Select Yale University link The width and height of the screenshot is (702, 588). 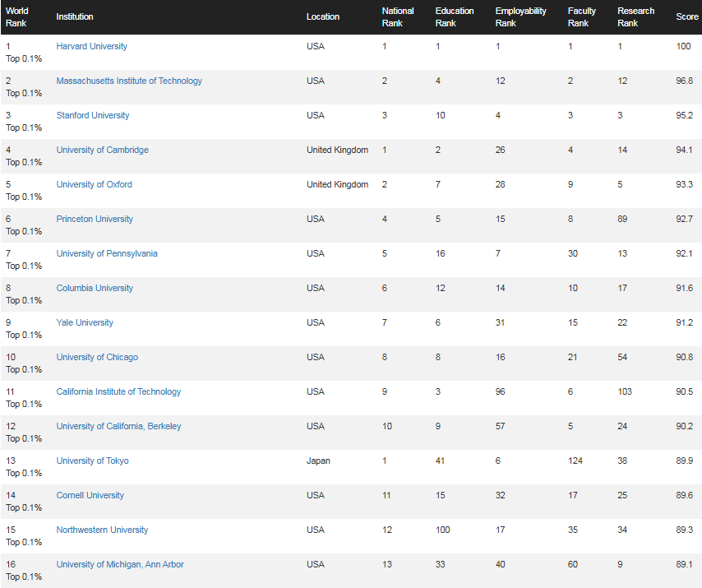click(85, 322)
